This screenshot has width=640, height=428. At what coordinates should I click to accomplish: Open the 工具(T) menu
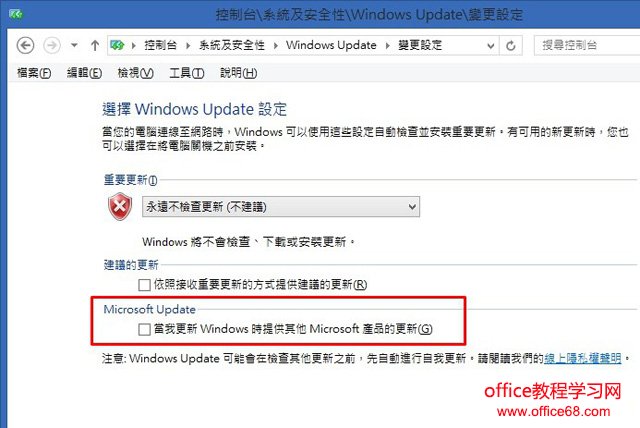(x=187, y=73)
